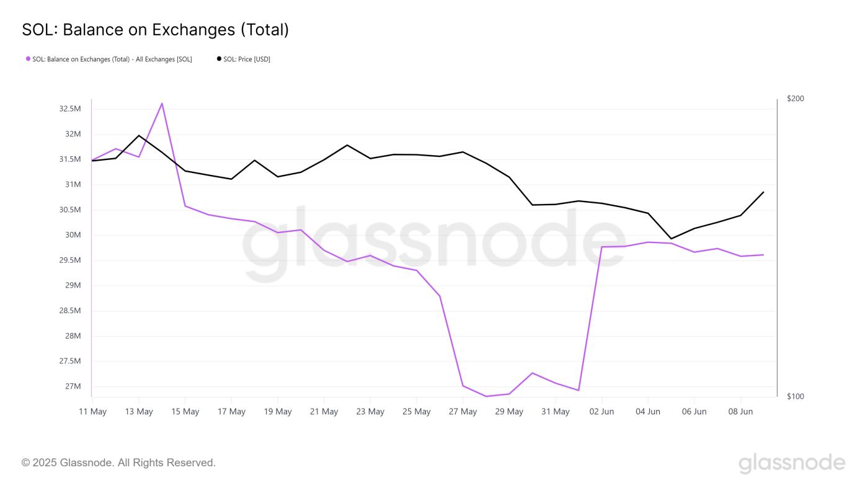This screenshot has width=868, height=488.
Task: Click the copyright Glassnode text
Action: pos(118,463)
